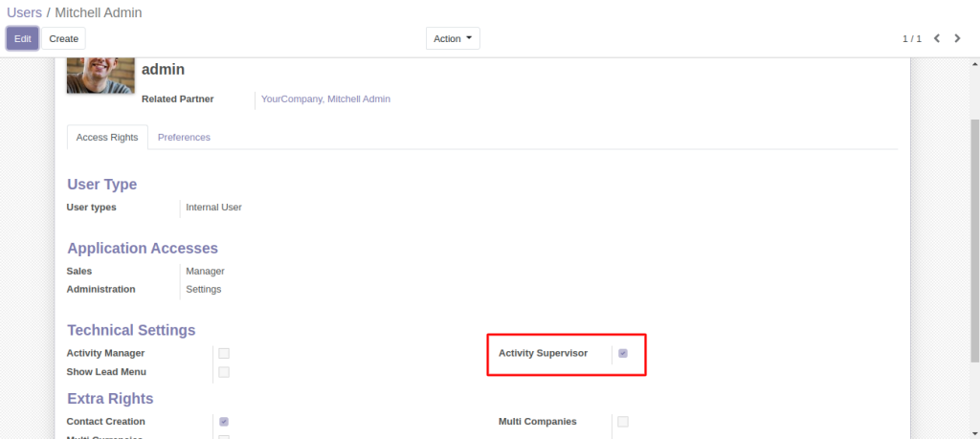Click the 'Show Lead Menu' label

[x=106, y=372]
